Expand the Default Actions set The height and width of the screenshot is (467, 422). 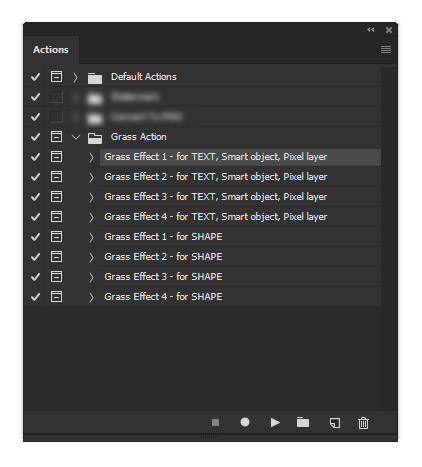pos(75,77)
